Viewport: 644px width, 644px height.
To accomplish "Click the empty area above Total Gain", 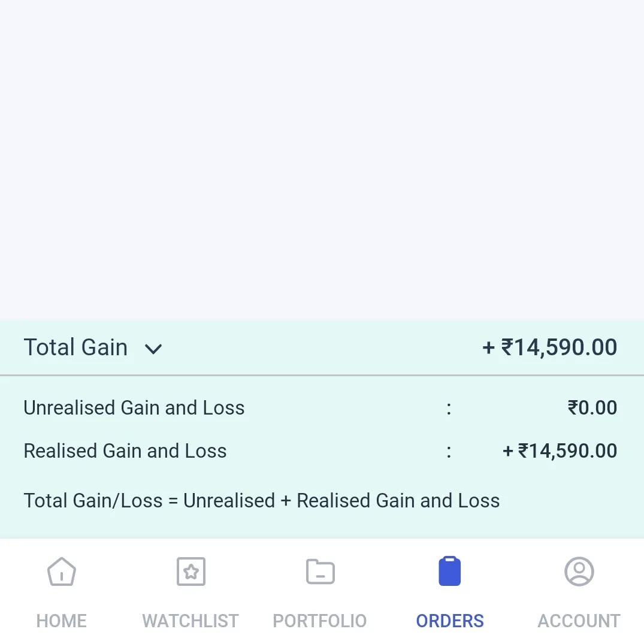I will click(x=322, y=162).
